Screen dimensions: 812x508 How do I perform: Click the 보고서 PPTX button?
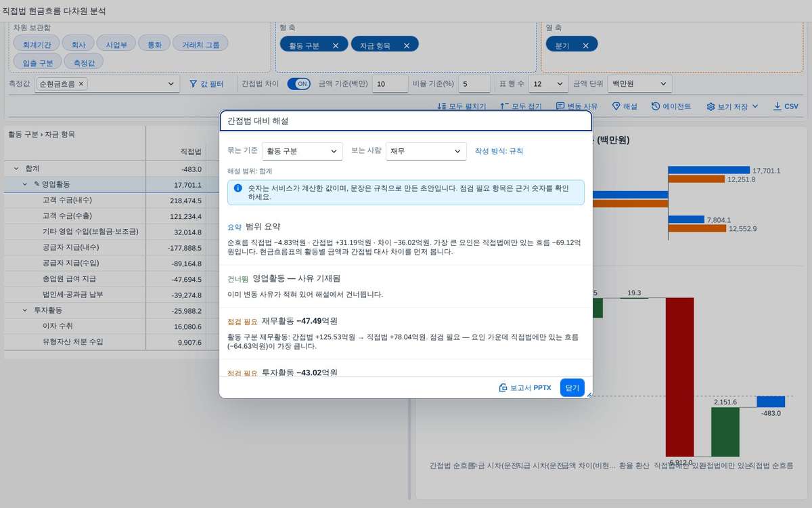[x=525, y=387]
